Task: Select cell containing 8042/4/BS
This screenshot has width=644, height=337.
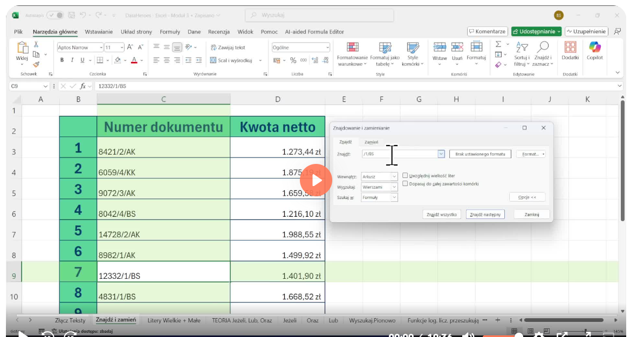Action: (x=163, y=209)
